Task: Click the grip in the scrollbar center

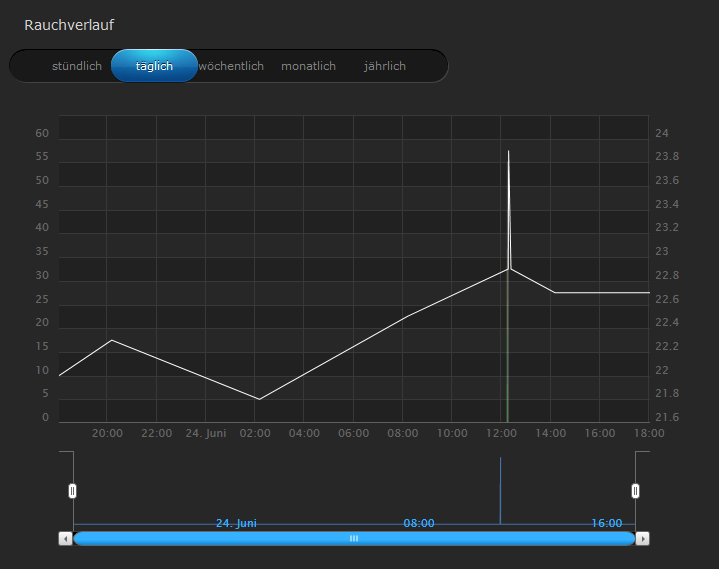Action: coord(353,538)
